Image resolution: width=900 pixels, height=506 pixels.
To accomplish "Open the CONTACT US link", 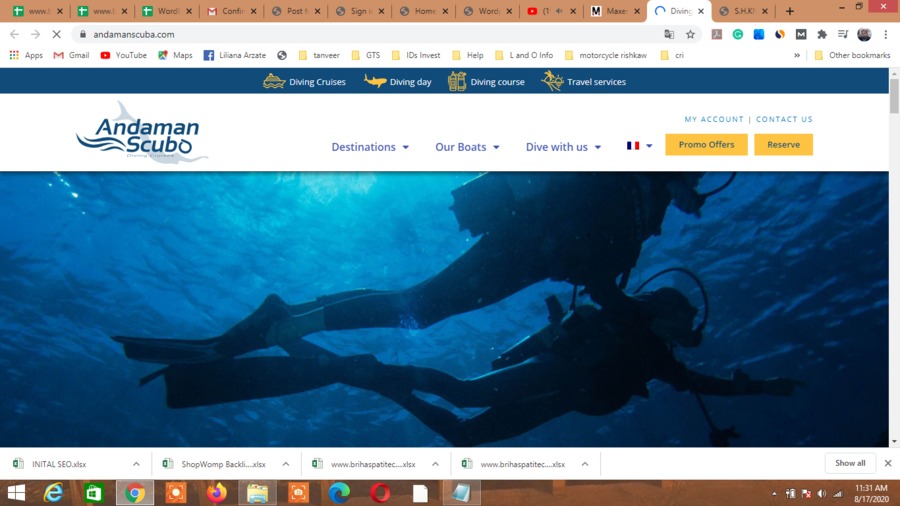I will click(784, 119).
